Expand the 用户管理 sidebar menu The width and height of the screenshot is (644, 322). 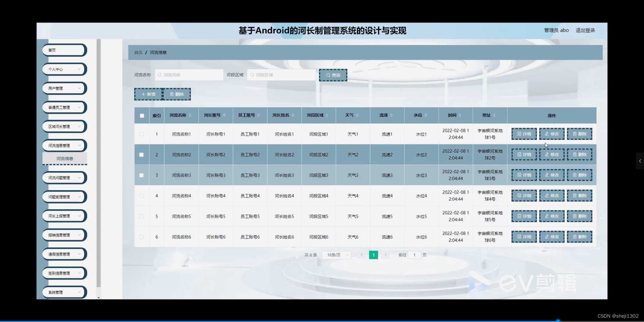pos(64,88)
